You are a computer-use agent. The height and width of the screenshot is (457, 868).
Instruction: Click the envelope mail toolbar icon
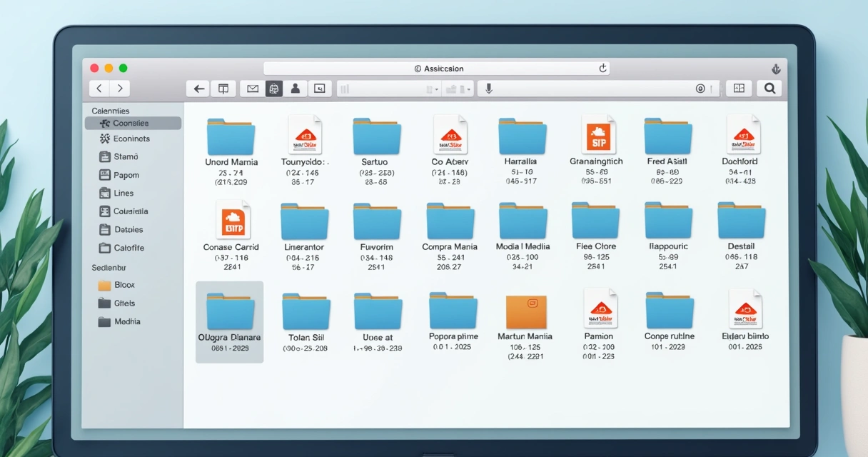(x=252, y=89)
